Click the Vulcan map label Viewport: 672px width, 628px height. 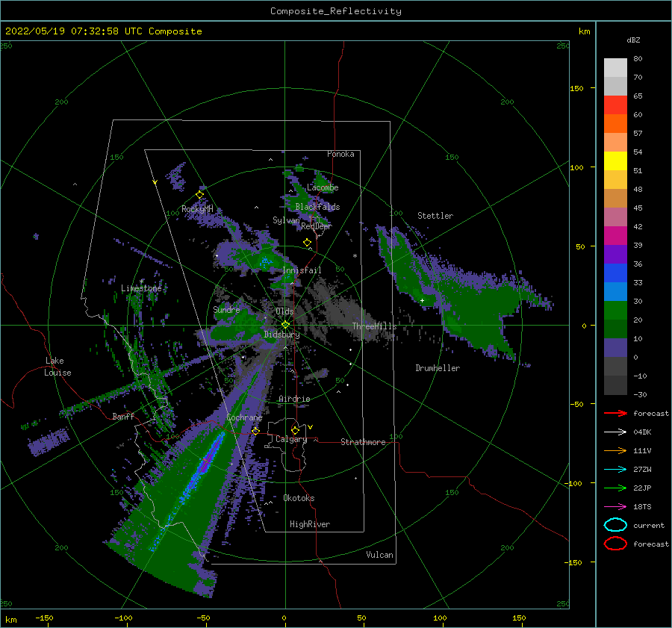tap(379, 555)
